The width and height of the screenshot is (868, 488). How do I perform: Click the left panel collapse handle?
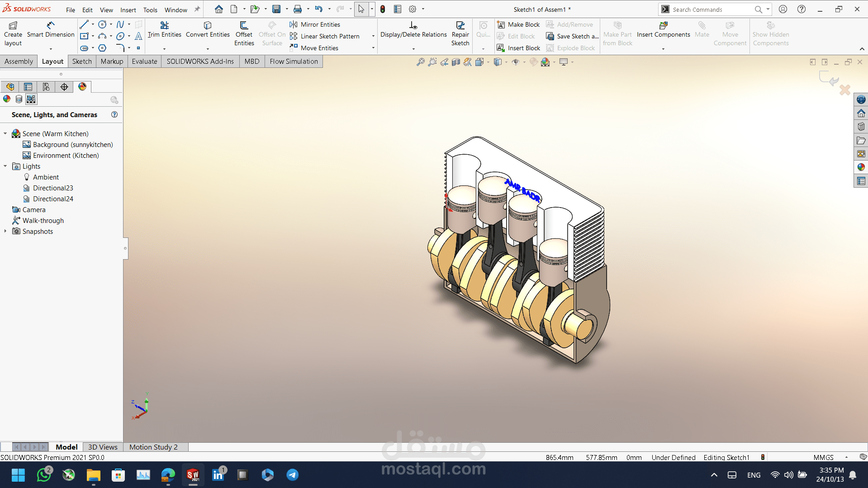[125, 248]
